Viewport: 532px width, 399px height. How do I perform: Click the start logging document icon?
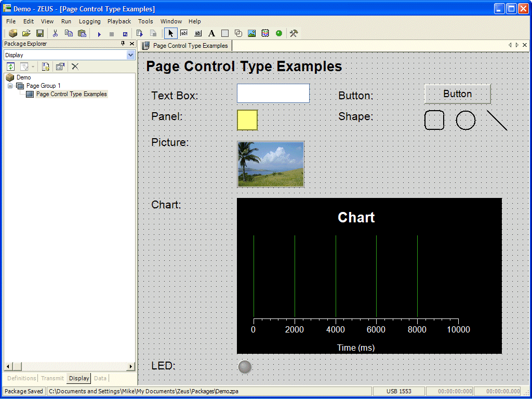pyautogui.click(x=139, y=33)
